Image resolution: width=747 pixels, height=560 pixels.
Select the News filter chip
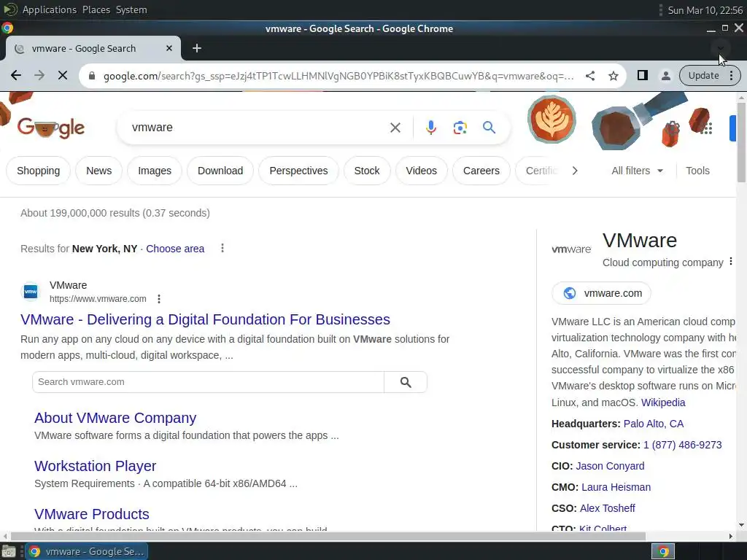[98, 171]
